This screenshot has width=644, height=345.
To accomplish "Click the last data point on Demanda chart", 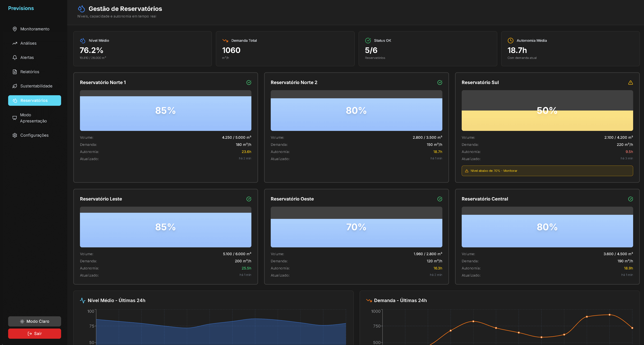I will [x=632, y=328].
